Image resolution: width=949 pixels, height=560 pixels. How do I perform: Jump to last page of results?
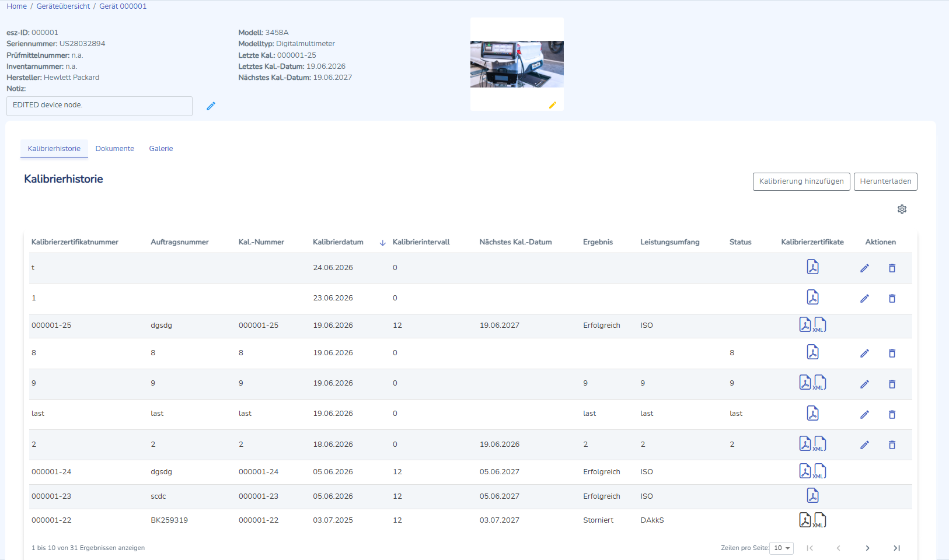point(896,548)
